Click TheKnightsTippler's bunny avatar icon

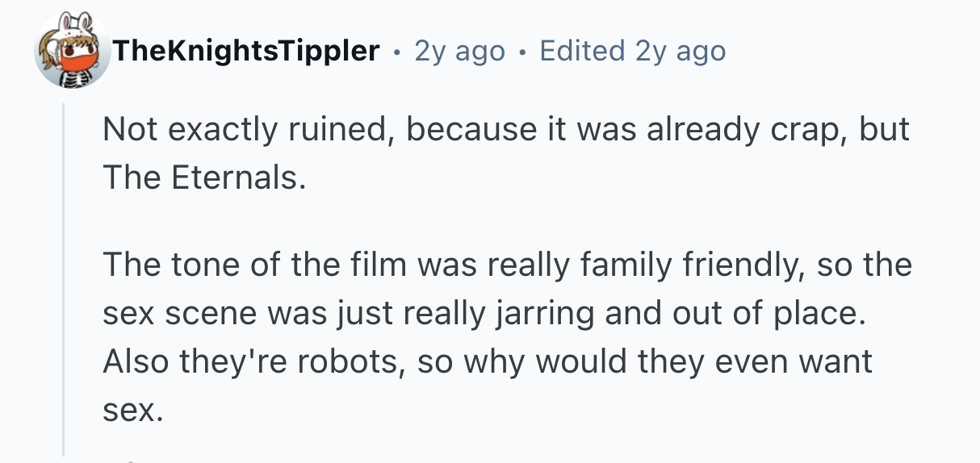click(x=73, y=52)
